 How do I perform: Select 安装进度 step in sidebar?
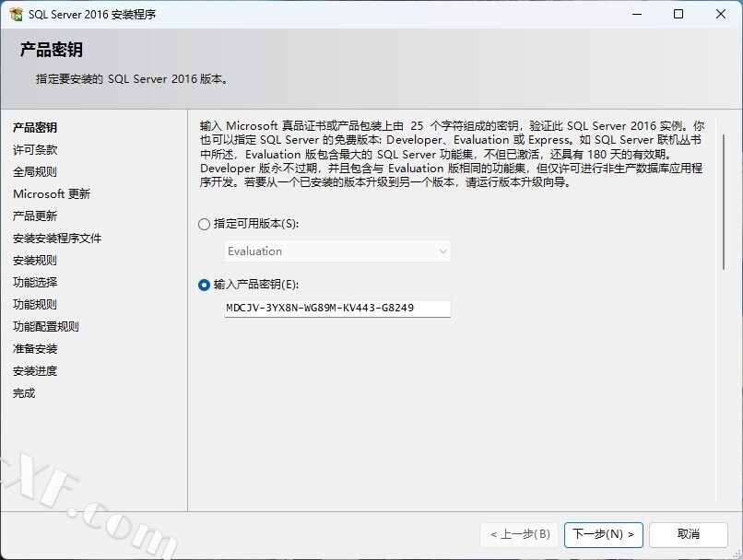(x=35, y=371)
